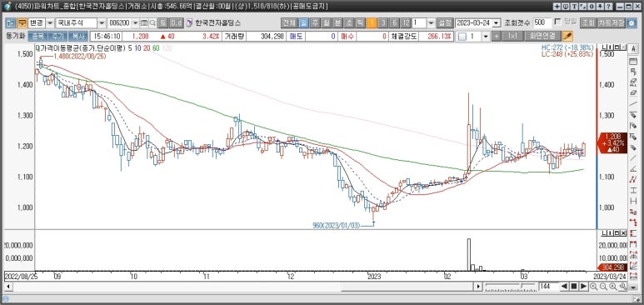
Task: Toggle the 당일 checkbox
Action: click(557, 22)
